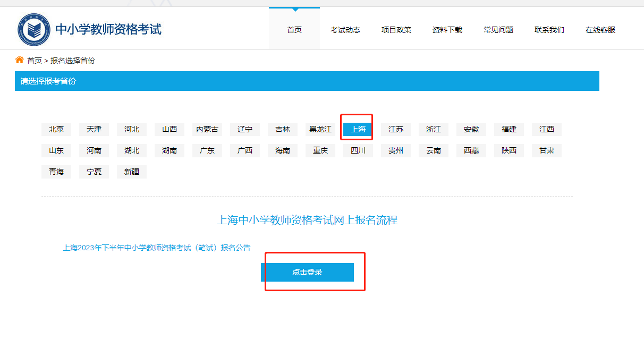Choose 西藏 as the report province
Screen dimensions: 644x339
[x=471, y=150]
